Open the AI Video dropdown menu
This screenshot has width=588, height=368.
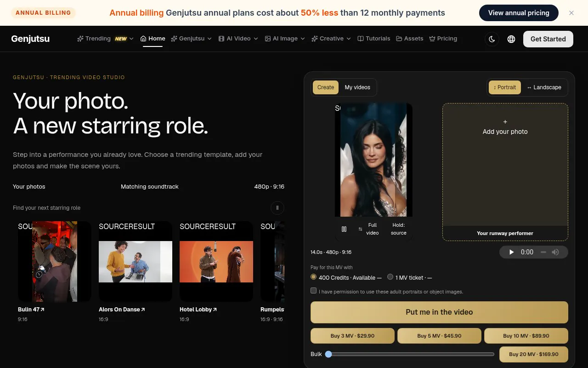click(238, 39)
